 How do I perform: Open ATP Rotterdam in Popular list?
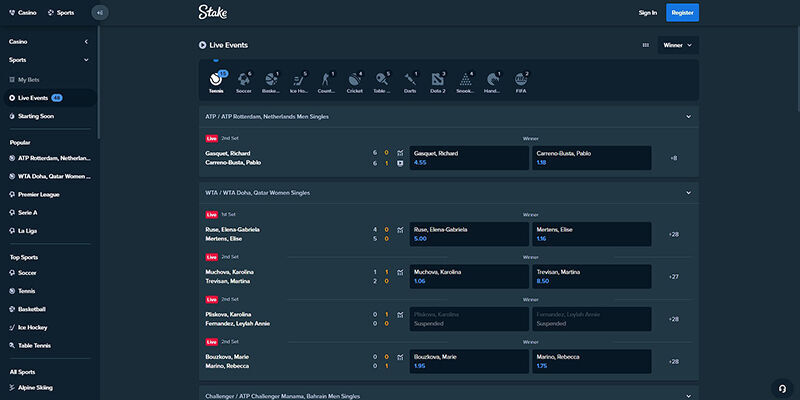49,158
